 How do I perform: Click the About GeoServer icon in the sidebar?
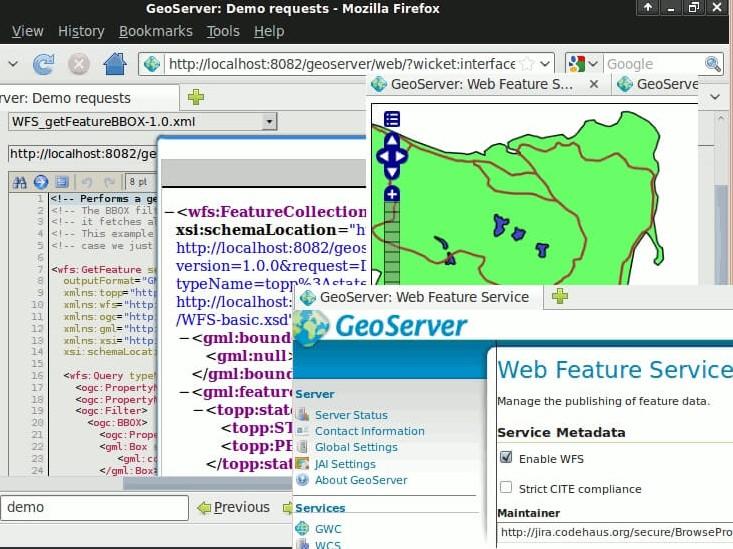point(302,480)
